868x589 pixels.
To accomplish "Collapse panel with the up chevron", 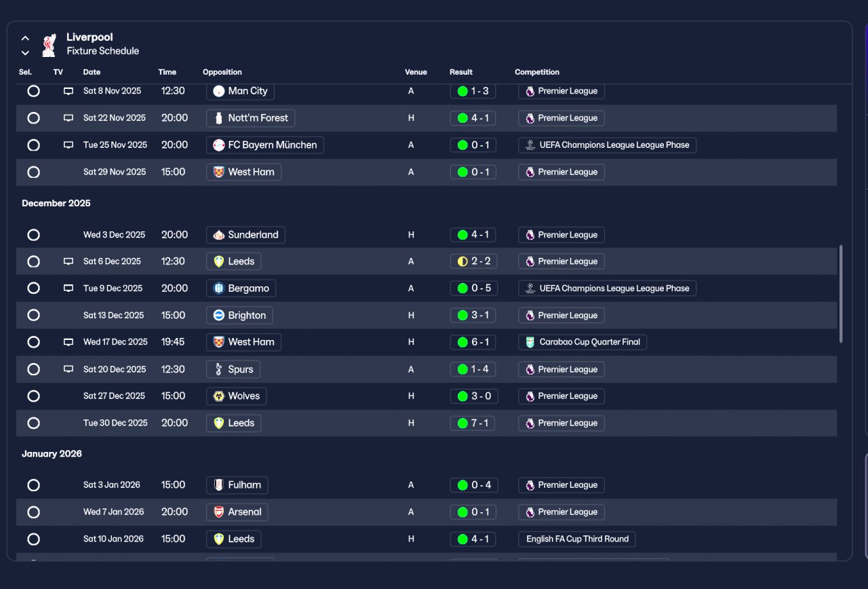I will 25,38.
